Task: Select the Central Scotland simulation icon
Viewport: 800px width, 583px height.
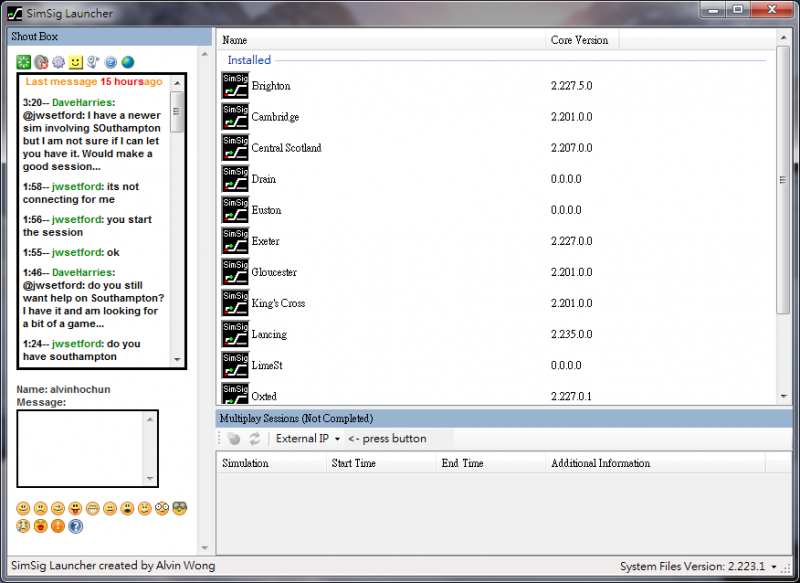Action: pyautogui.click(x=235, y=147)
